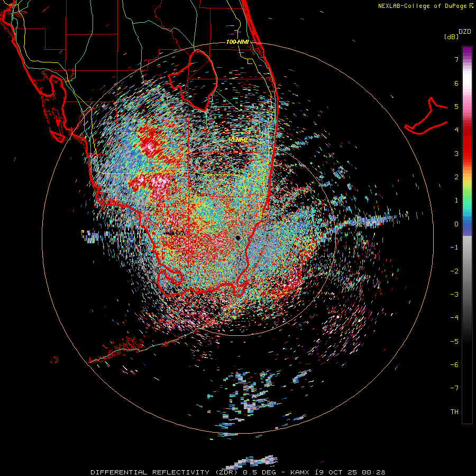The width and height of the screenshot is (476, 476).
Task: Click the "DZD" legend title
Action: click(x=465, y=32)
